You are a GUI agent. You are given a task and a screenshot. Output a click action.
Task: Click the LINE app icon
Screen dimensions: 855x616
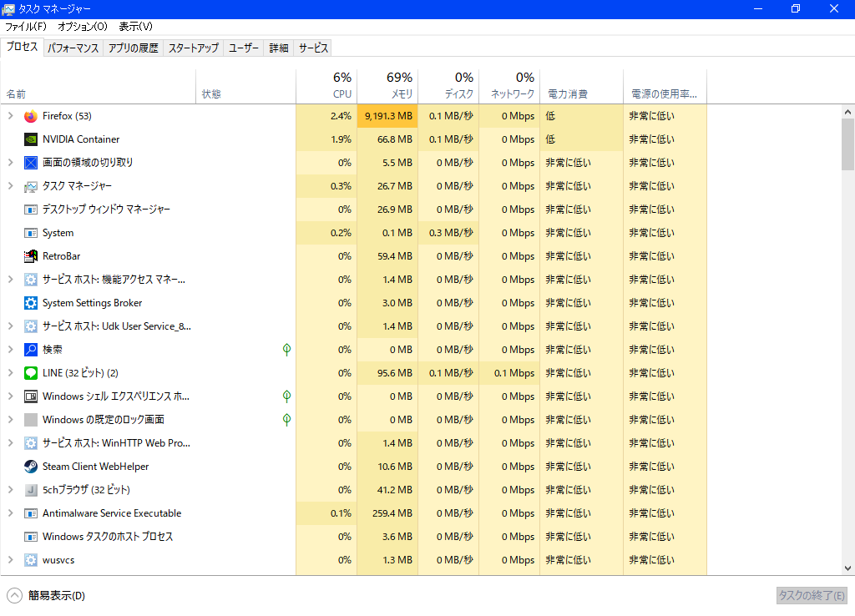click(x=31, y=373)
